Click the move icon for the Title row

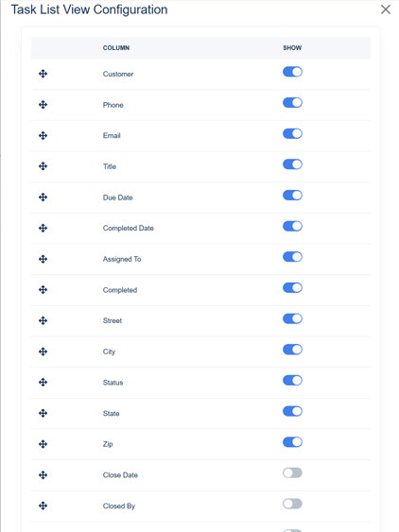[x=43, y=166]
